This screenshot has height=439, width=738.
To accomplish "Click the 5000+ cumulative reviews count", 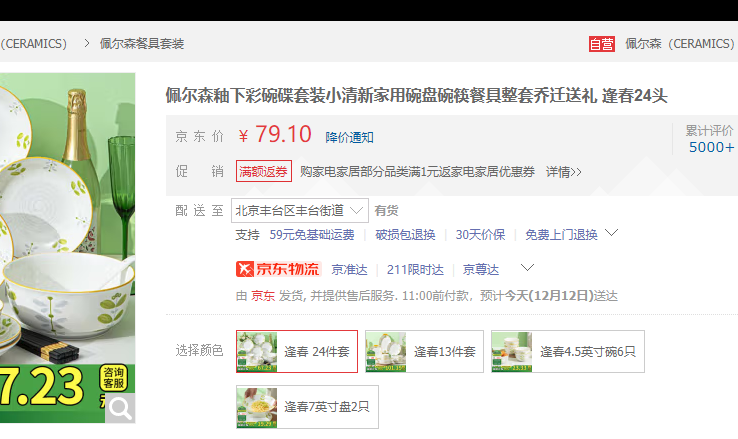I will point(711,147).
